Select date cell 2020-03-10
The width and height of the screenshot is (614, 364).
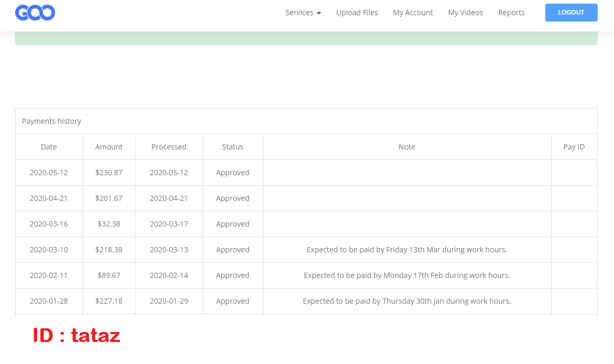pyautogui.click(x=49, y=250)
